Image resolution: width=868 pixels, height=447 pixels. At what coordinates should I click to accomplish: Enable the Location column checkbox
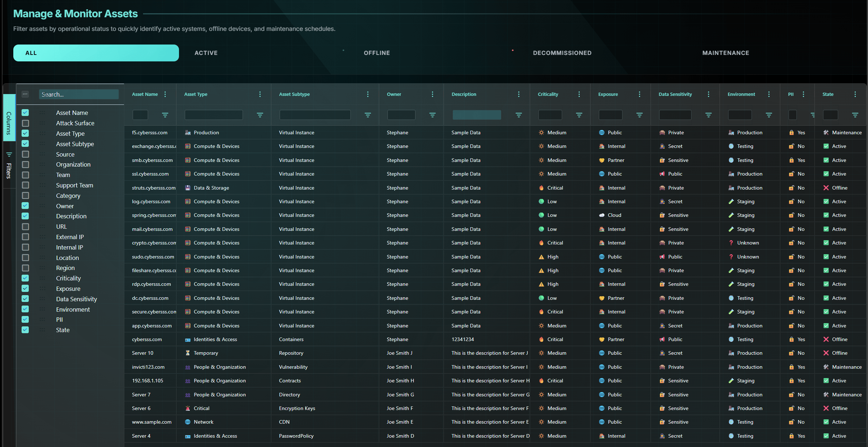click(x=25, y=258)
